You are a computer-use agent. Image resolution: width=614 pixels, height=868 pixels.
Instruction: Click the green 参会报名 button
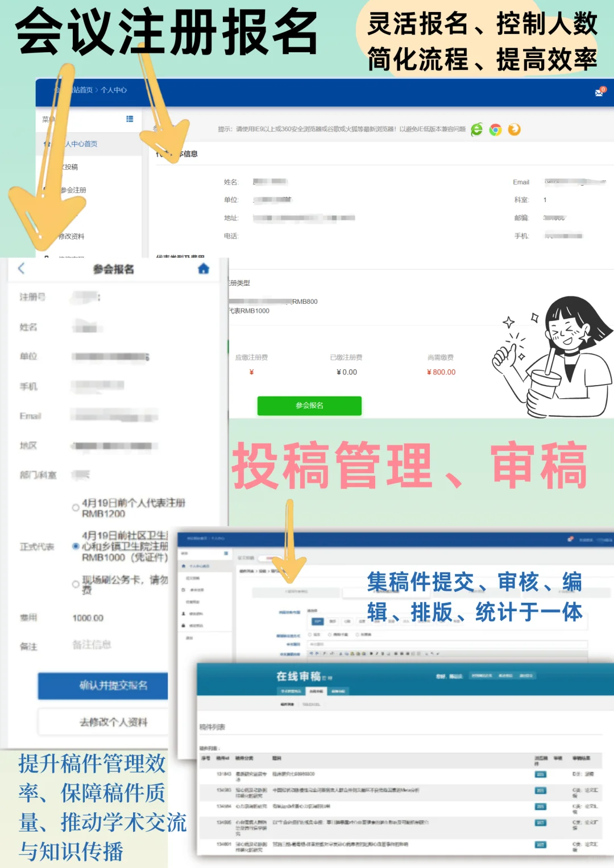(309, 406)
